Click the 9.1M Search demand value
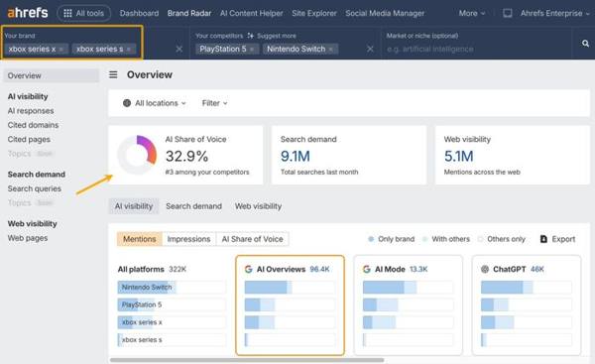This screenshot has height=364, width=595. 296,156
